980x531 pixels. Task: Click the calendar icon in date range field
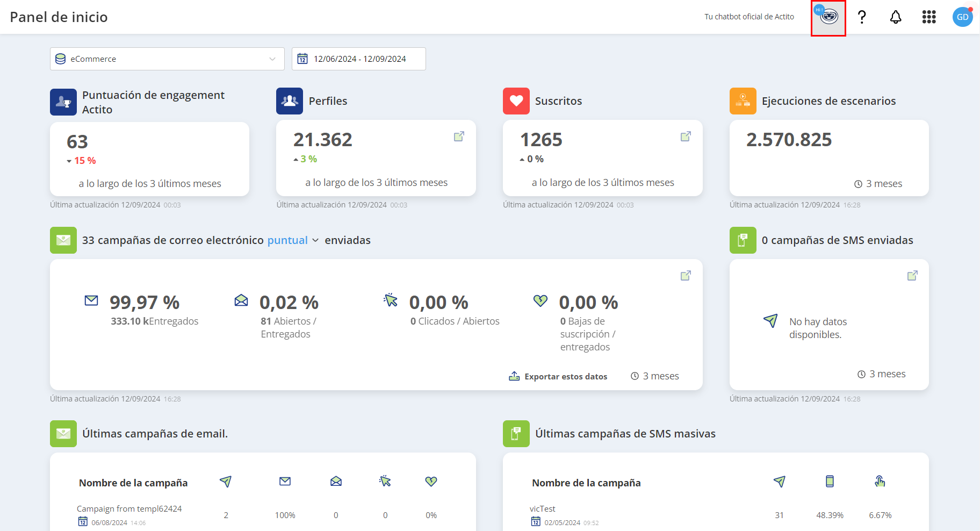[302, 59]
